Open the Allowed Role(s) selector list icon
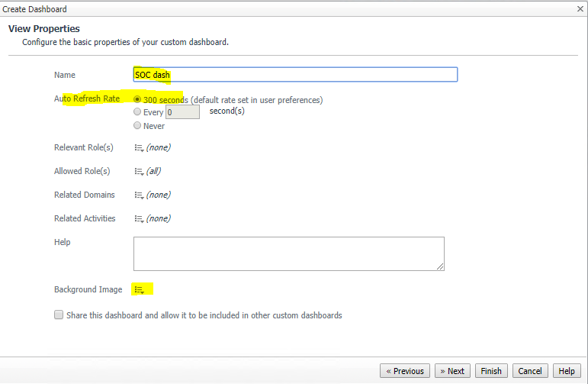The height and width of the screenshot is (384, 588). coord(139,172)
